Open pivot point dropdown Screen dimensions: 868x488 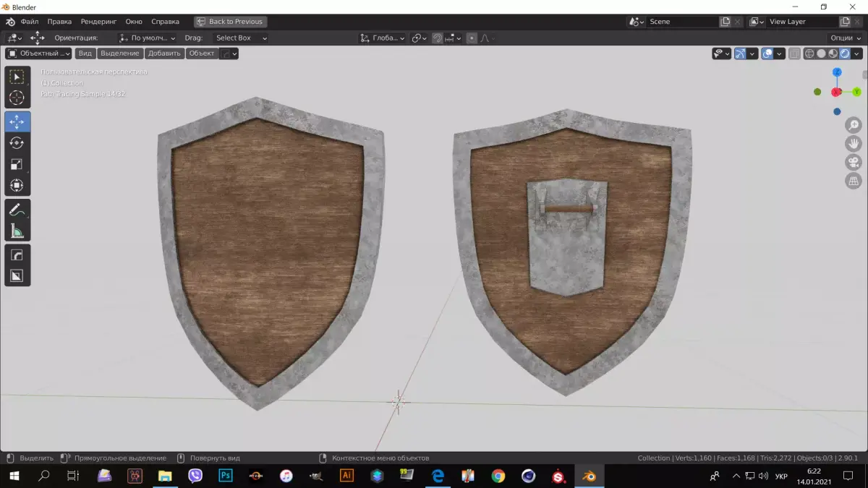tap(420, 38)
